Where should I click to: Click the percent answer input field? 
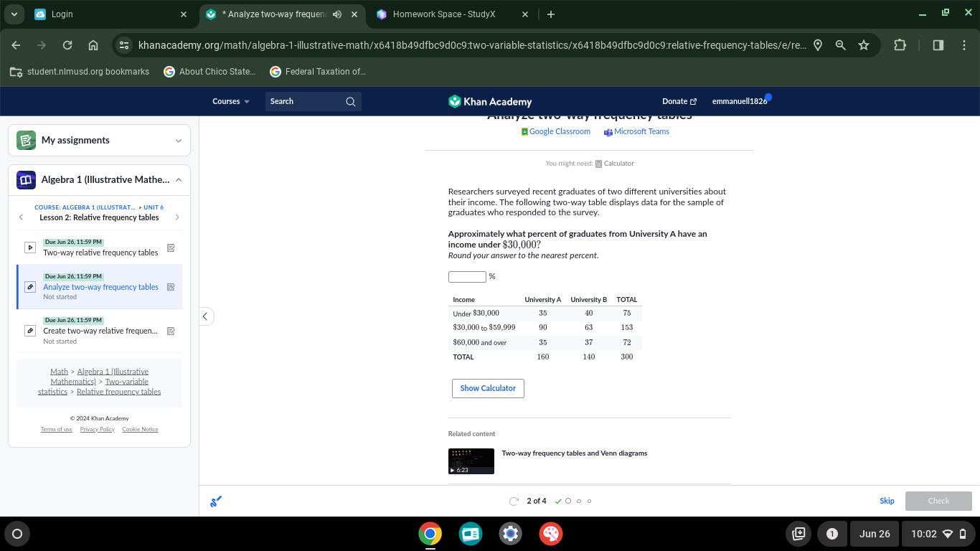point(467,276)
